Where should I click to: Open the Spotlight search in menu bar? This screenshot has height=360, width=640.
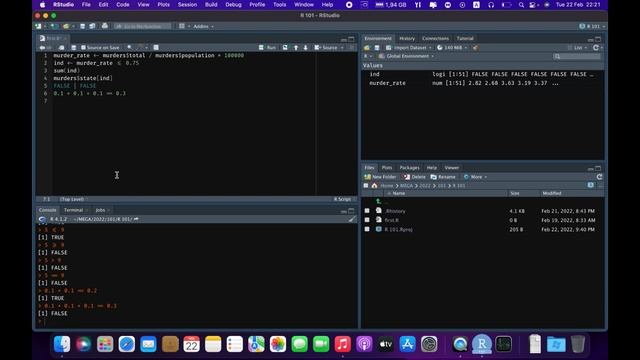(521, 5)
